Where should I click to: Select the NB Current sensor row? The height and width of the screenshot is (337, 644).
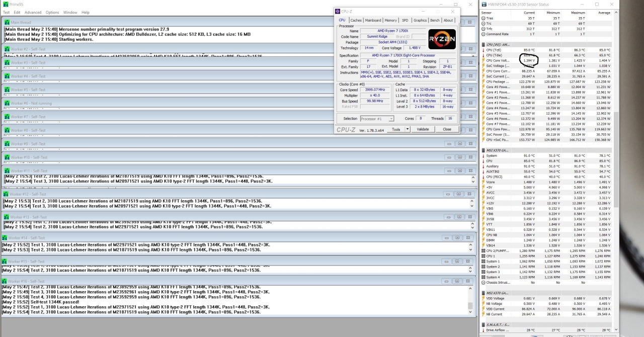tap(546, 314)
